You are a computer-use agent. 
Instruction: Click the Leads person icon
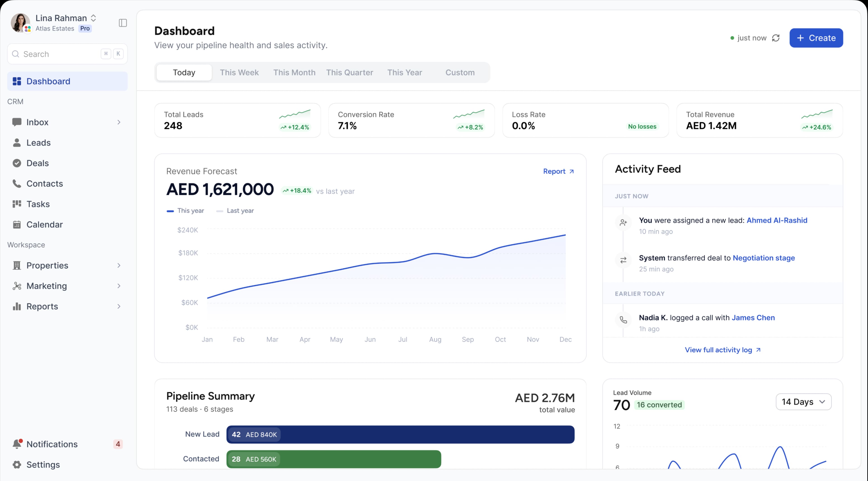17,143
